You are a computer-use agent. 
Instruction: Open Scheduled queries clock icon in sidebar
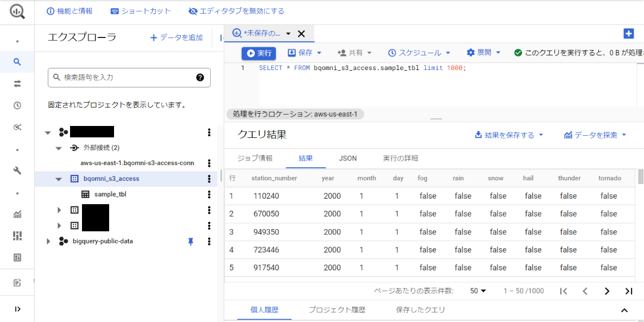[17, 105]
